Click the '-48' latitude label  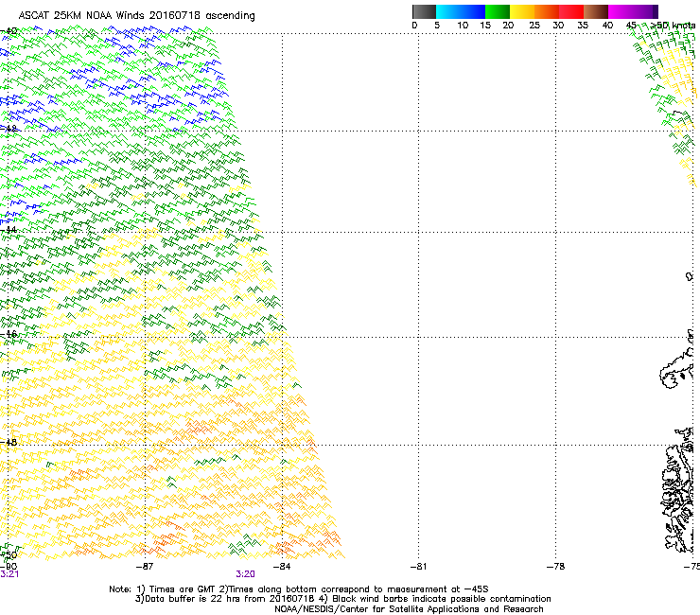click(9, 442)
